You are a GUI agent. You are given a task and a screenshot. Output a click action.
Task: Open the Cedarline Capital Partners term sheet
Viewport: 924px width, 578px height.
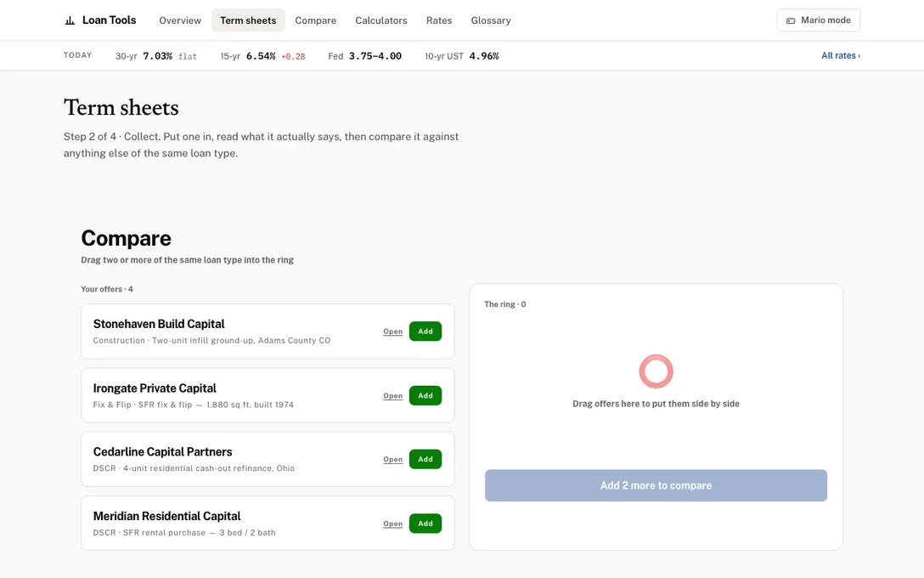coord(392,460)
